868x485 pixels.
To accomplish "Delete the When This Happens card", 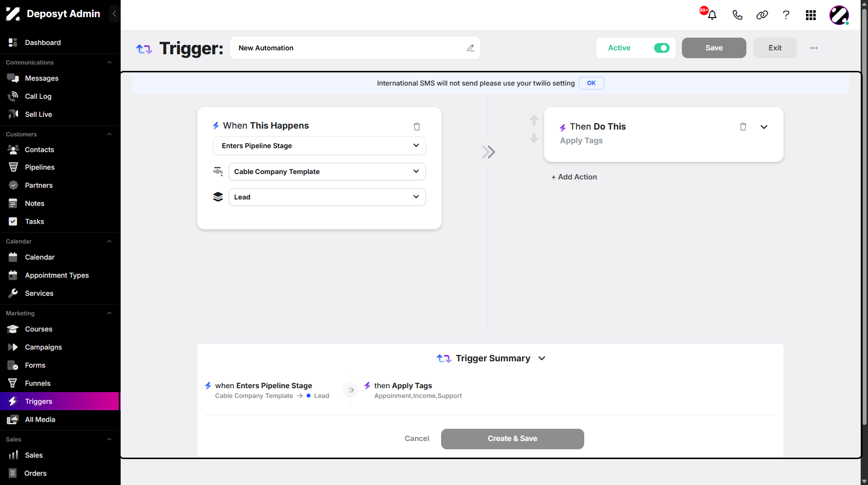I will click(x=417, y=127).
